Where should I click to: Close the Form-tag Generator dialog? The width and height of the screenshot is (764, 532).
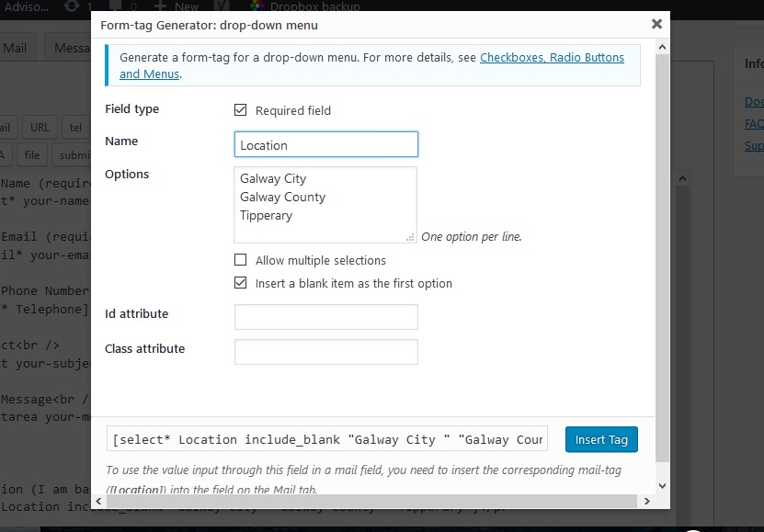(x=656, y=24)
